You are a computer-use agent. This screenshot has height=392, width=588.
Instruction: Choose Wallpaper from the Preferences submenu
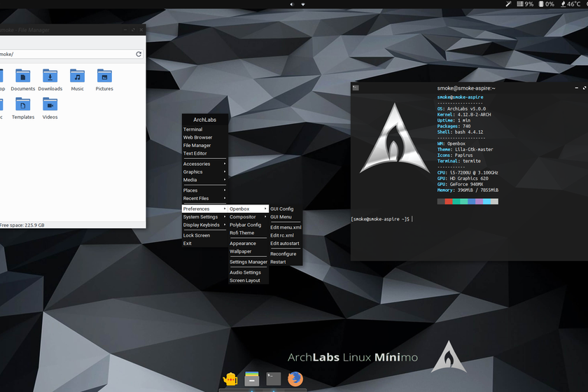(x=248, y=251)
